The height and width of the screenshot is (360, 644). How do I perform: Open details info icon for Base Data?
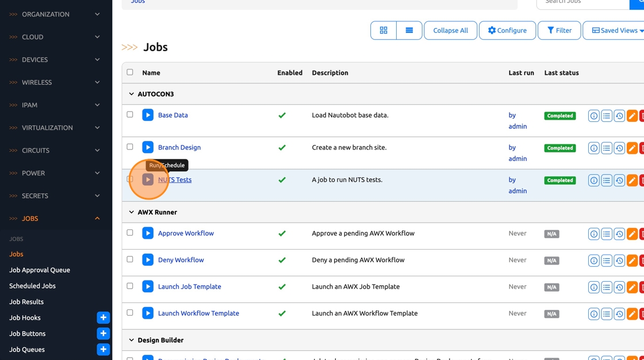[x=594, y=116]
